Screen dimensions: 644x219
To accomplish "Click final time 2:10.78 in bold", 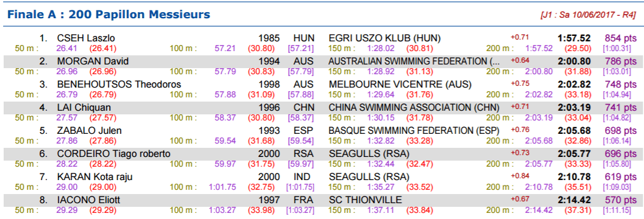I will coord(574,177).
